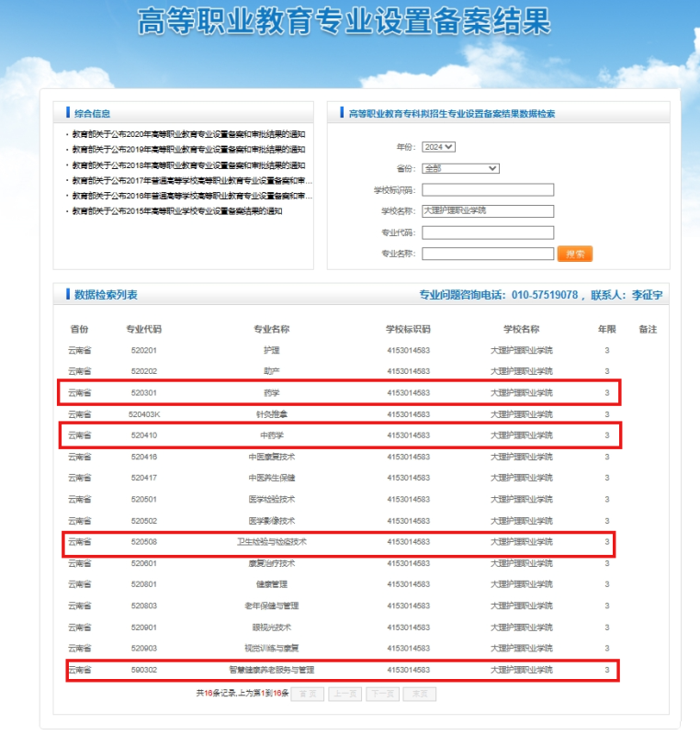Click the 专业名称 input field
This screenshot has height=735, width=700.
point(488,254)
